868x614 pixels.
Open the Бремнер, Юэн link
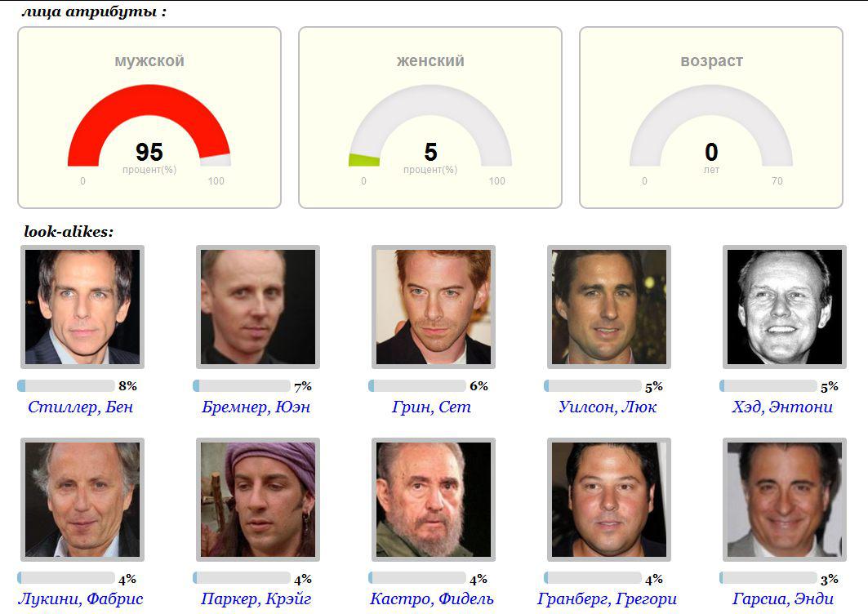[256, 407]
